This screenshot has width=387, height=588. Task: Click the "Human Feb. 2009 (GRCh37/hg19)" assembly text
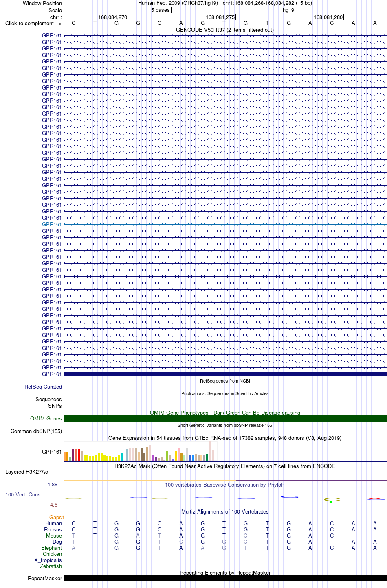178,3
